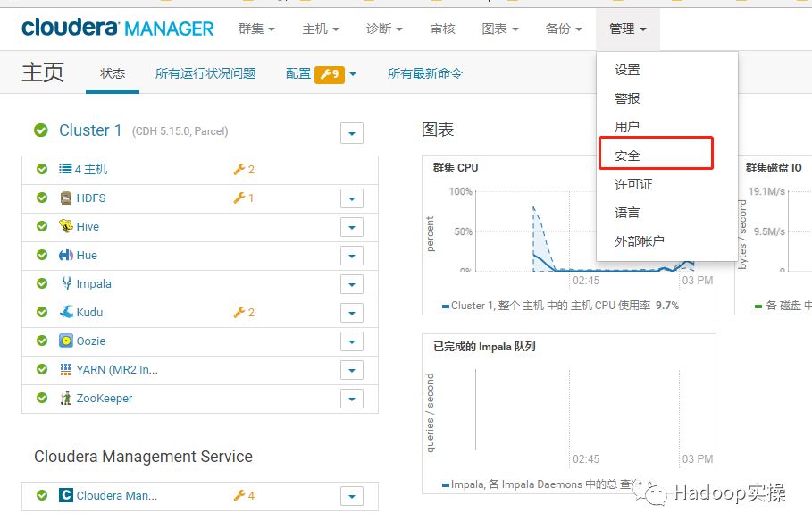Screen dimensions: 812x530
Task: Open the 图表 menu
Action: tap(500, 29)
